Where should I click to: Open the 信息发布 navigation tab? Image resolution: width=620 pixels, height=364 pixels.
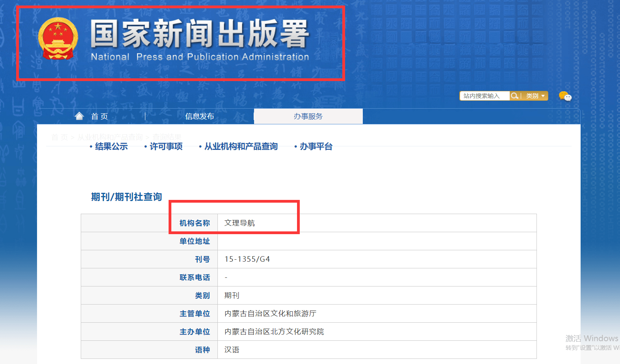pyautogui.click(x=200, y=116)
